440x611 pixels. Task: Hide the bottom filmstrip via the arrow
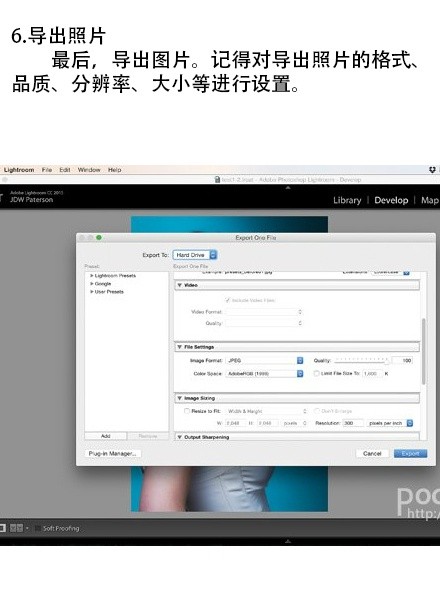tap(288, 541)
